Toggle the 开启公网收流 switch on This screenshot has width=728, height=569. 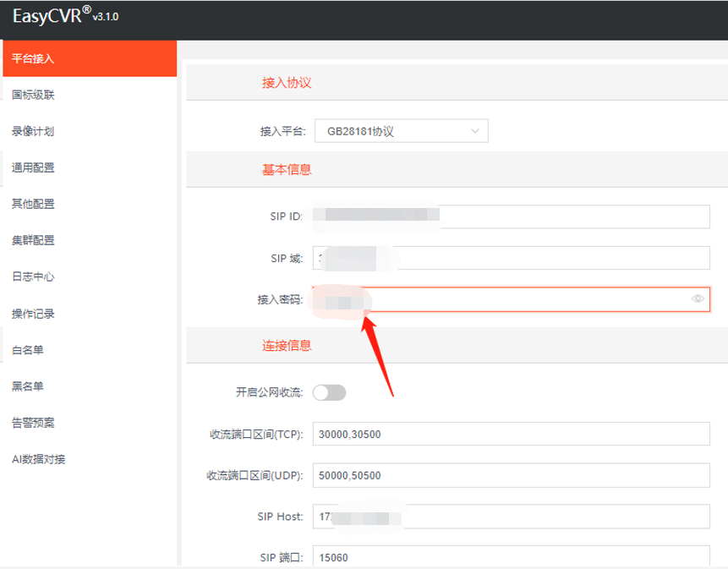[329, 392]
